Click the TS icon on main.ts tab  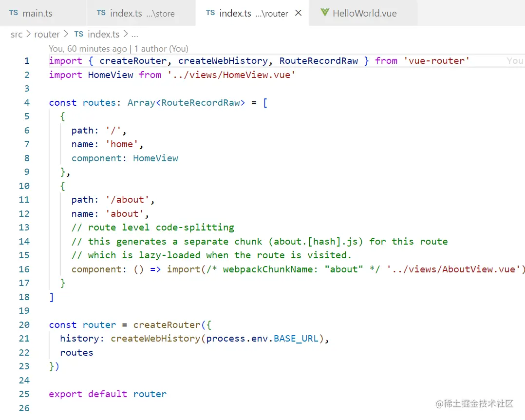coord(14,13)
